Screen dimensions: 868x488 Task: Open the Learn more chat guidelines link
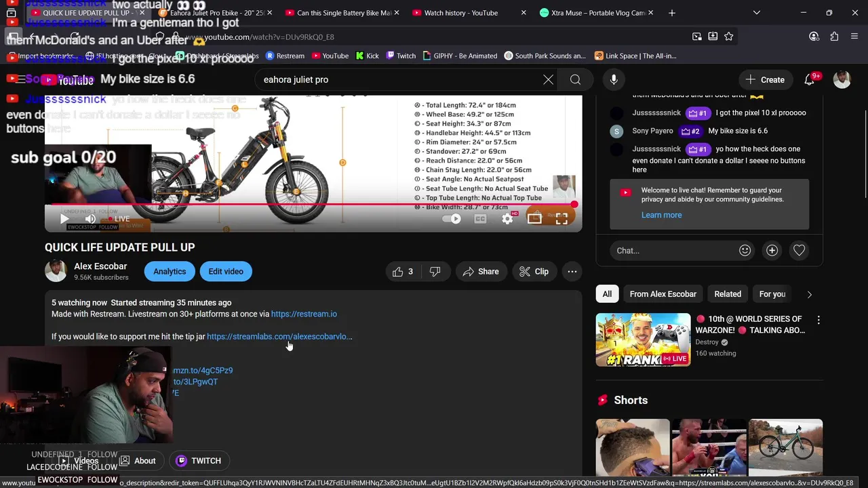pos(661,215)
